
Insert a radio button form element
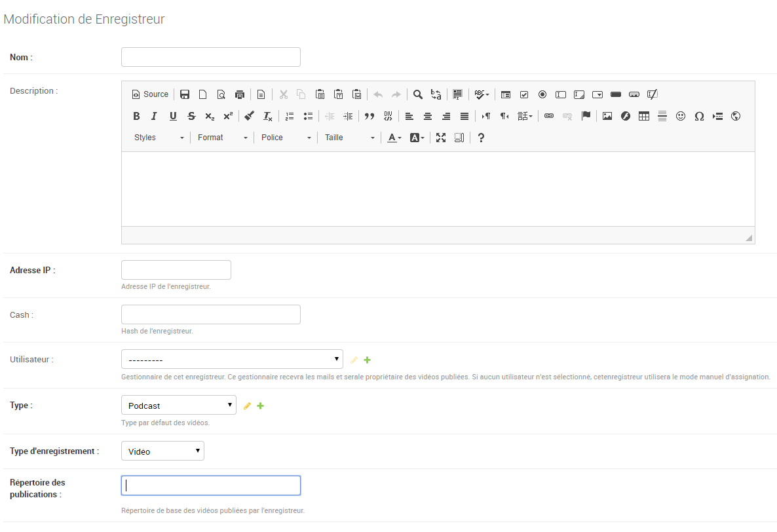coord(542,94)
